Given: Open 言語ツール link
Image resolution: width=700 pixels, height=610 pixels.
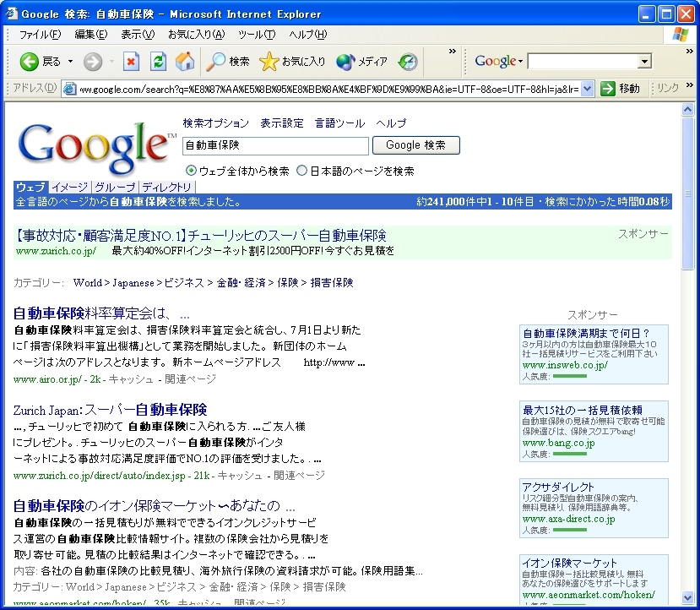Looking at the screenshot, I should click(339, 123).
